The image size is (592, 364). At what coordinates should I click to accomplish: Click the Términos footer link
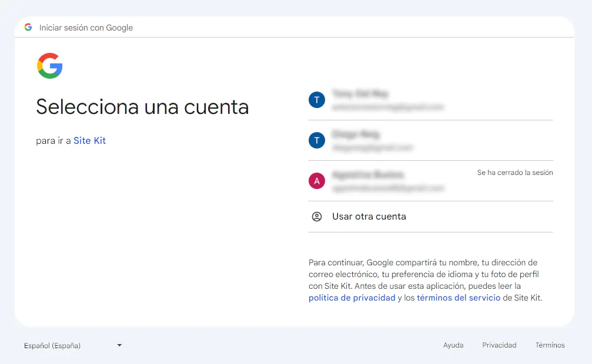[550, 345]
